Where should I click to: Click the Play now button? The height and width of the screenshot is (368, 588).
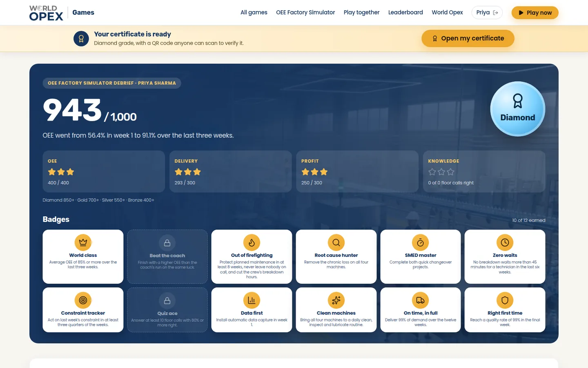[x=535, y=13]
